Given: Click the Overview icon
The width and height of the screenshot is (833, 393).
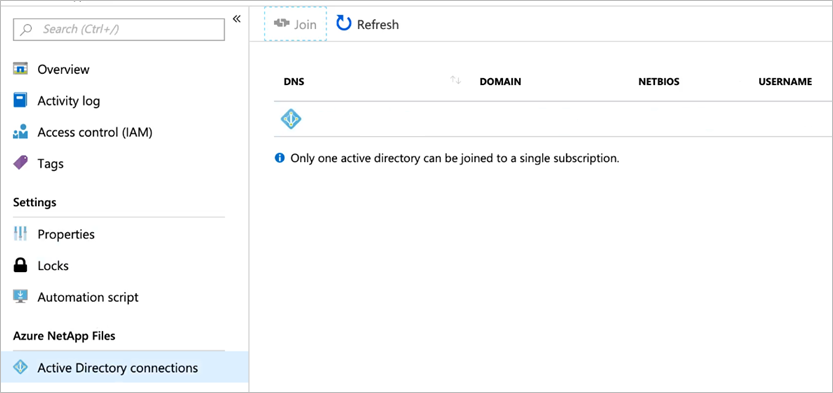Looking at the screenshot, I should pyautogui.click(x=20, y=70).
